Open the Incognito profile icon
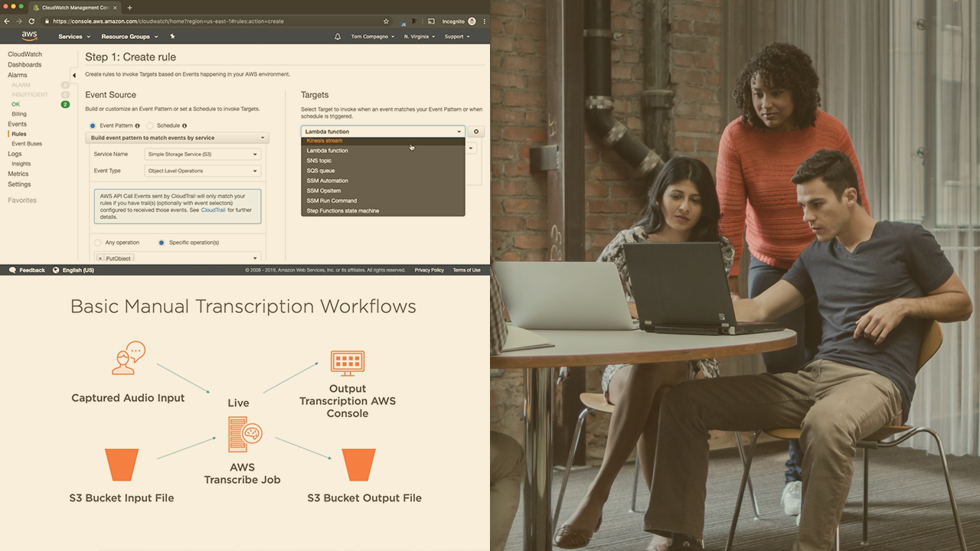This screenshot has height=551, width=980. click(x=472, y=21)
